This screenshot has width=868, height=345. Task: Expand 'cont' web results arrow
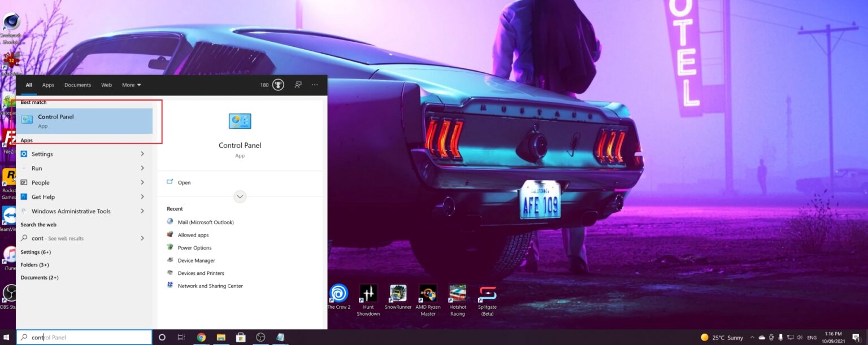click(142, 238)
